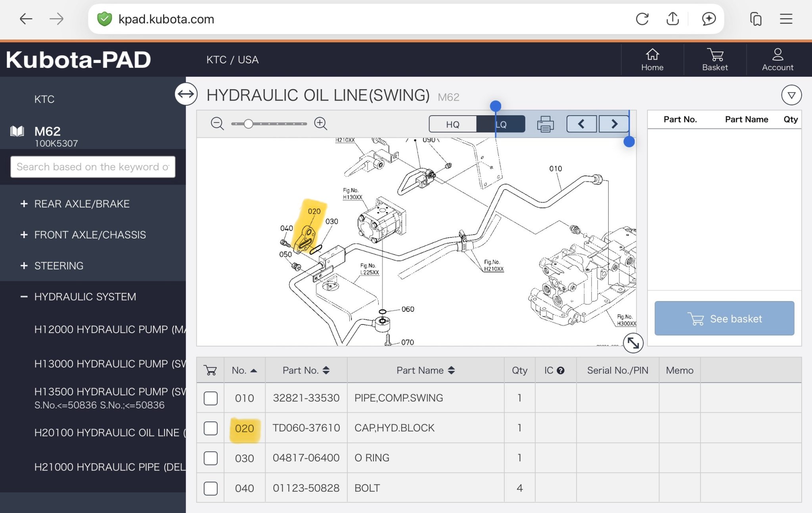Select the O RING row checkbox
Viewport: 812px width, 513px height.
(211, 458)
